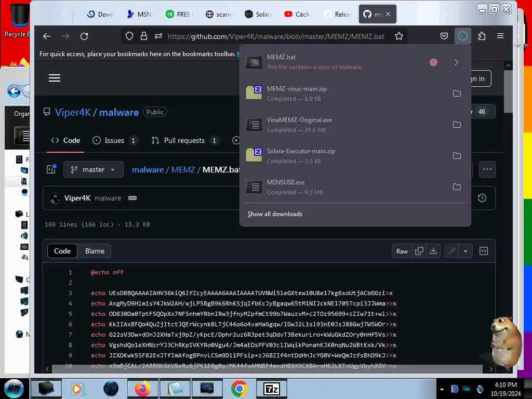Click the edit file pencil icon

pyautogui.click(x=451, y=251)
